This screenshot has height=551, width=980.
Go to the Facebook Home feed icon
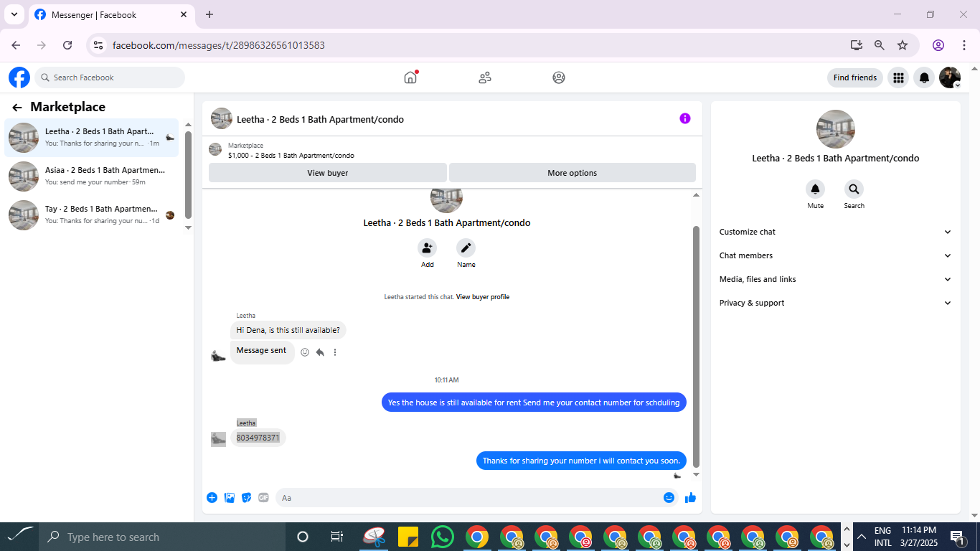tap(410, 77)
